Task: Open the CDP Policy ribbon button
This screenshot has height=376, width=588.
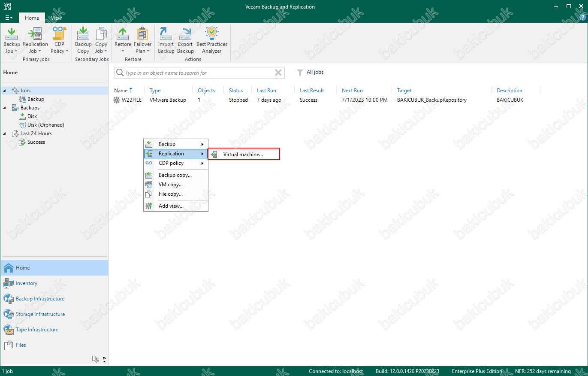Action: pos(59,40)
